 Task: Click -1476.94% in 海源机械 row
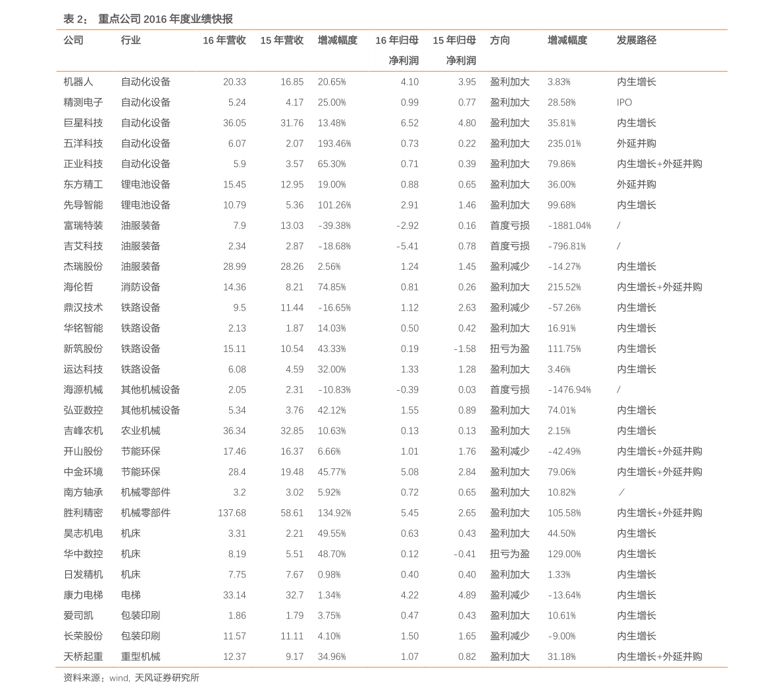click(x=569, y=389)
